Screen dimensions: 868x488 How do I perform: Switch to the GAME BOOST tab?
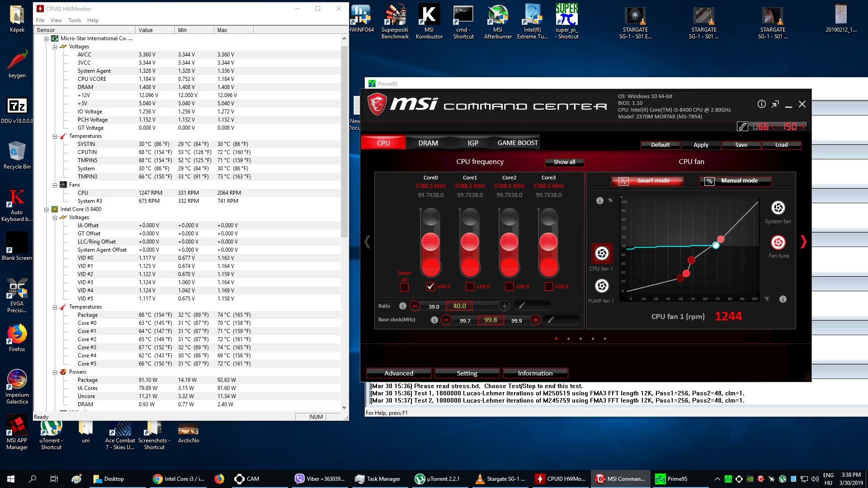(x=518, y=143)
